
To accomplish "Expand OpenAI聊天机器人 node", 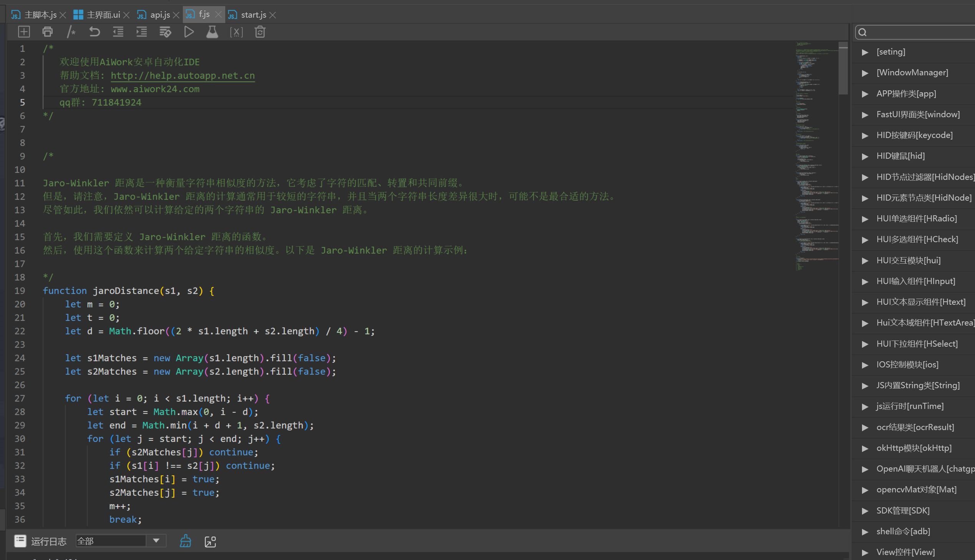I will 865,469.
